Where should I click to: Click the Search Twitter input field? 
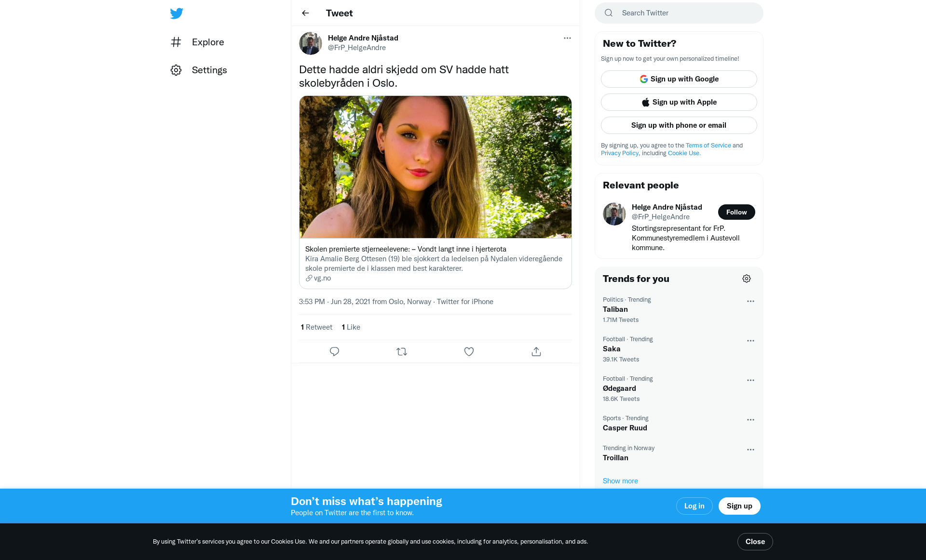point(679,13)
